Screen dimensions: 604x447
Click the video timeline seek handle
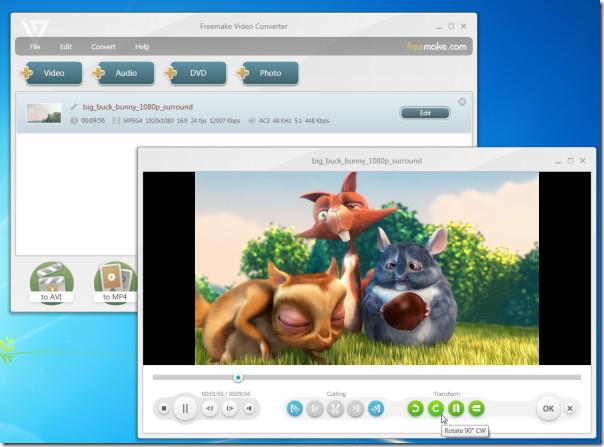tap(238, 377)
